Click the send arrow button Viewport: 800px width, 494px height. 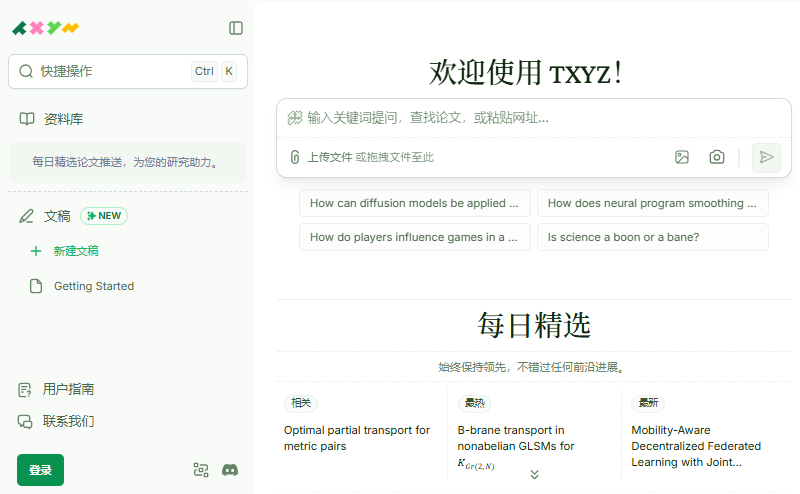766,157
